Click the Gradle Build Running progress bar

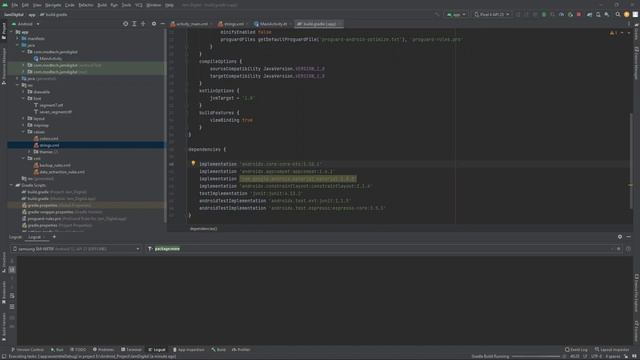point(536,357)
